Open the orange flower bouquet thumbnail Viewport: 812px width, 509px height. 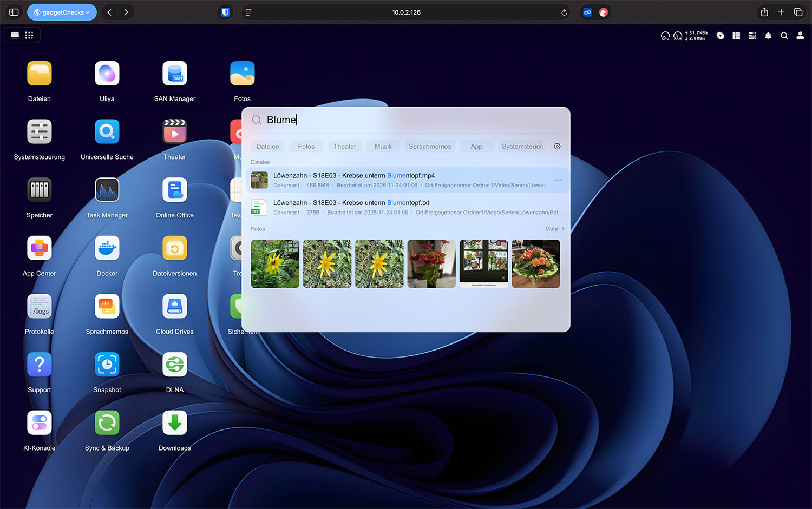pyautogui.click(x=535, y=264)
